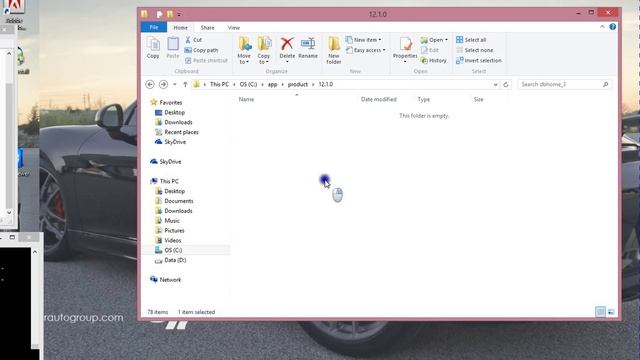Go forward with the Forward arrow
640x360 pixels.
pyautogui.click(x=163, y=84)
